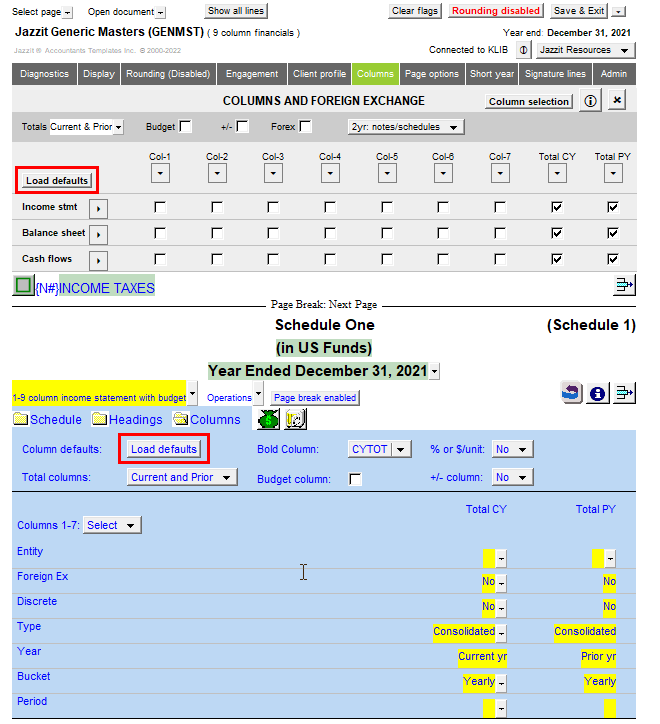The height and width of the screenshot is (724, 660).
Task: Click the INCOME TAXES note heading
Action: click(x=107, y=288)
